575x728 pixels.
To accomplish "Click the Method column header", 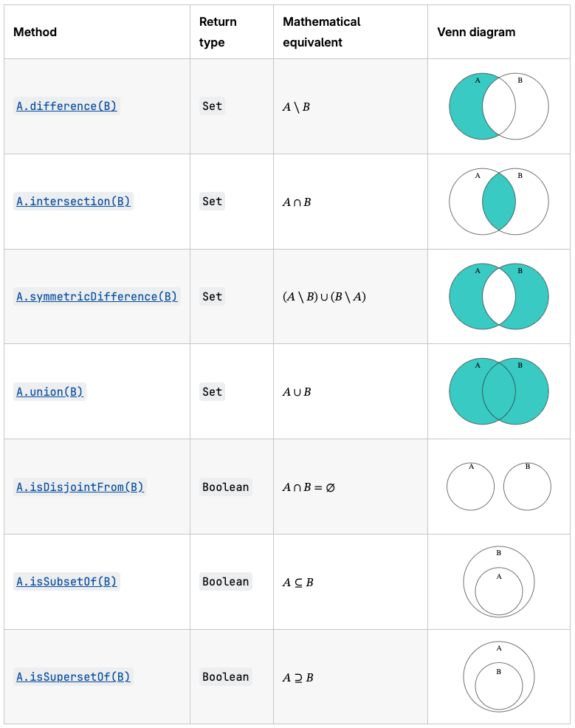I will pyautogui.click(x=35, y=32).
